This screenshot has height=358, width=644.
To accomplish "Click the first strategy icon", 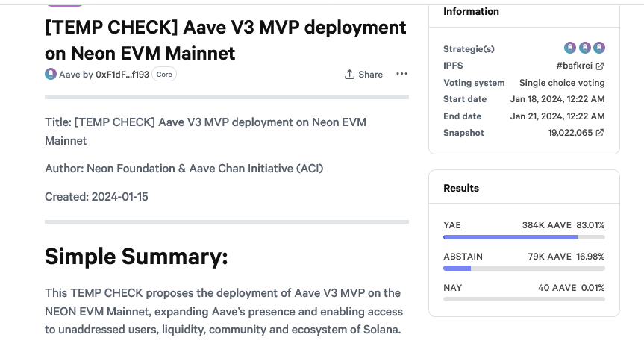I will tap(570, 48).
